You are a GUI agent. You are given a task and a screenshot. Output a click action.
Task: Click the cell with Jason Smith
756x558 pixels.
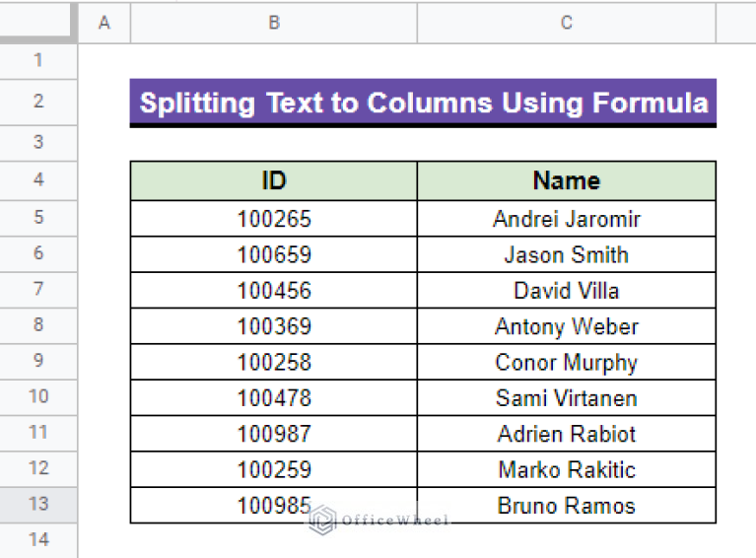[566, 254]
